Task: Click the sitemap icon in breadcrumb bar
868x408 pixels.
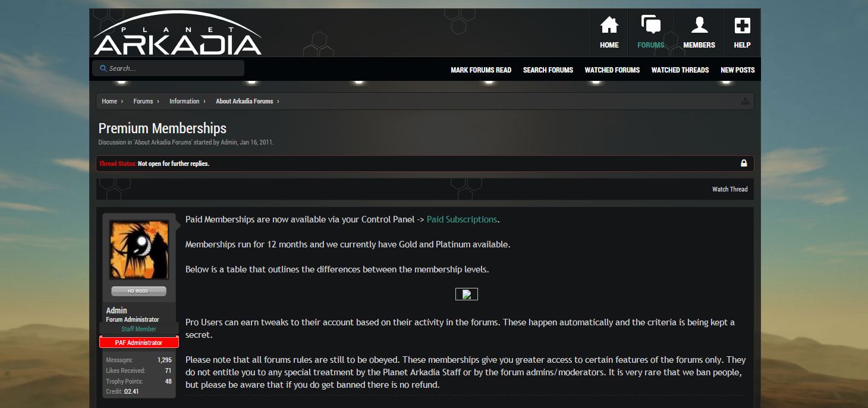Action: pyautogui.click(x=745, y=102)
